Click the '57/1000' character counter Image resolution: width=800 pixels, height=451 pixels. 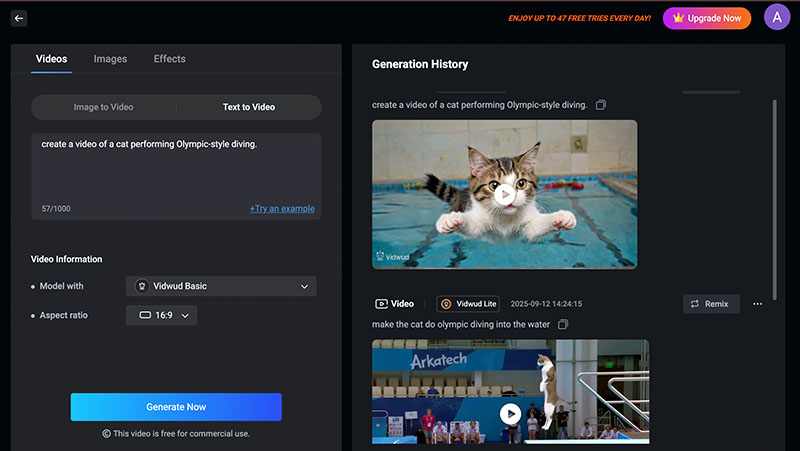[x=56, y=209]
